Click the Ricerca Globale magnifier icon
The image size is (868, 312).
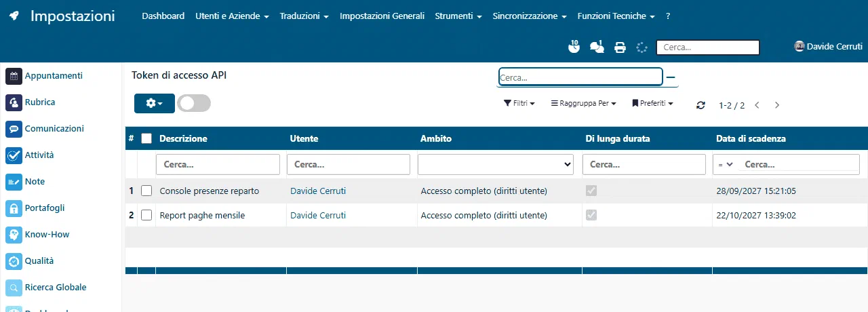pos(14,288)
